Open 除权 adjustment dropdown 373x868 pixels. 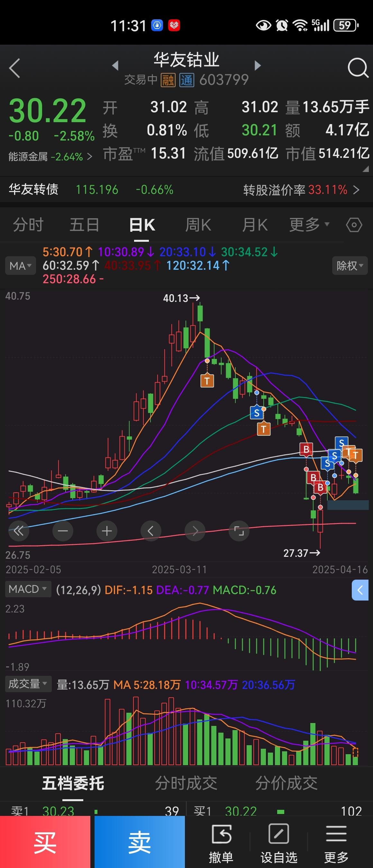(x=350, y=266)
